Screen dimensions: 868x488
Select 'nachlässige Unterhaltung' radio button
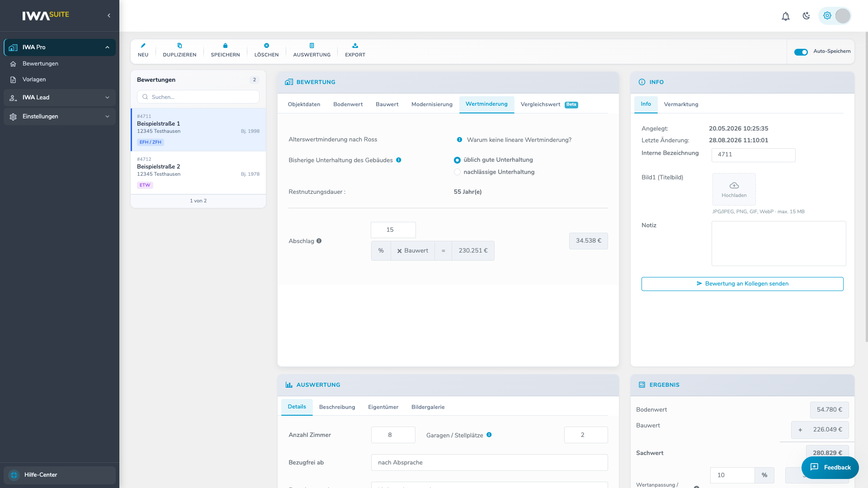coord(457,172)
